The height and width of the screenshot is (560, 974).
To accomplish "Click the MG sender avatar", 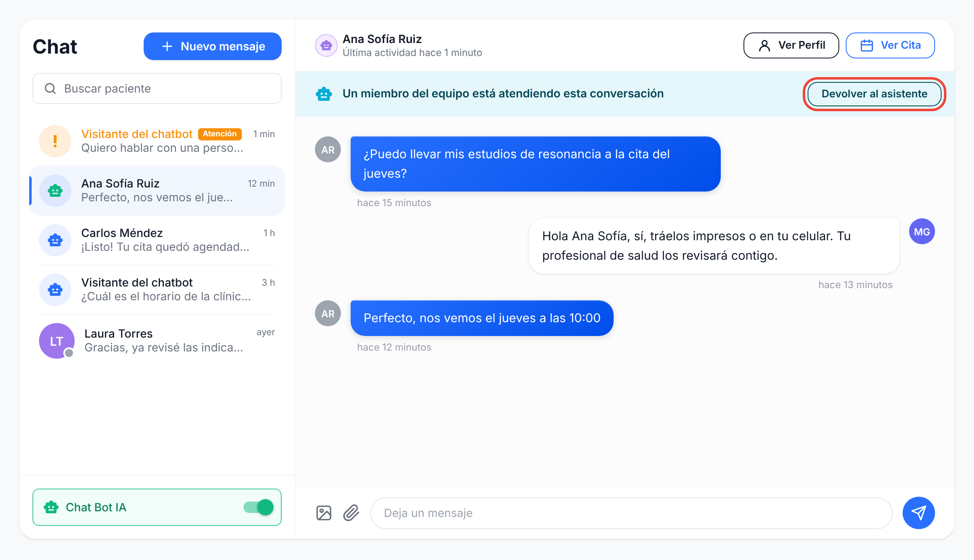I will tap(922, 231).
